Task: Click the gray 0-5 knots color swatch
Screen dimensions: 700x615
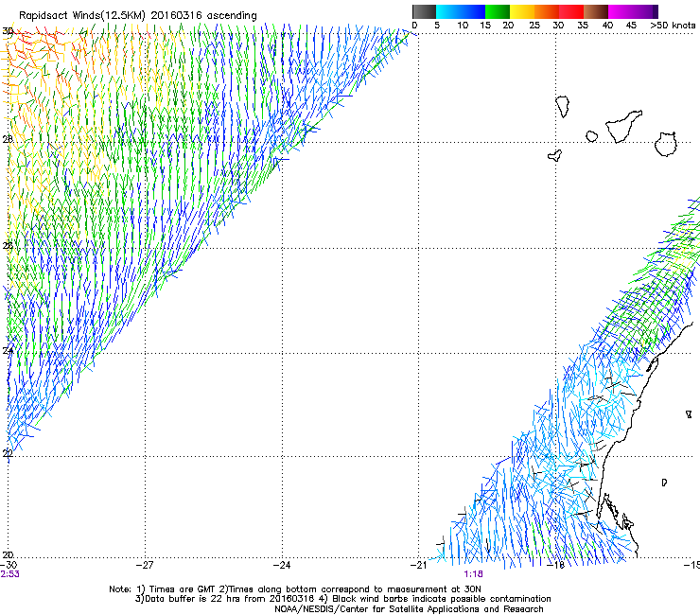Action: coord(424,11)
